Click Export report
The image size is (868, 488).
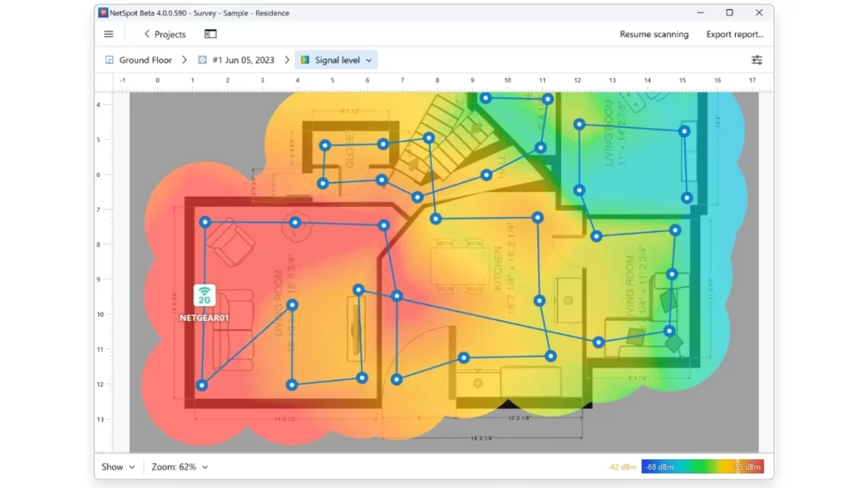tap(734, 34)
